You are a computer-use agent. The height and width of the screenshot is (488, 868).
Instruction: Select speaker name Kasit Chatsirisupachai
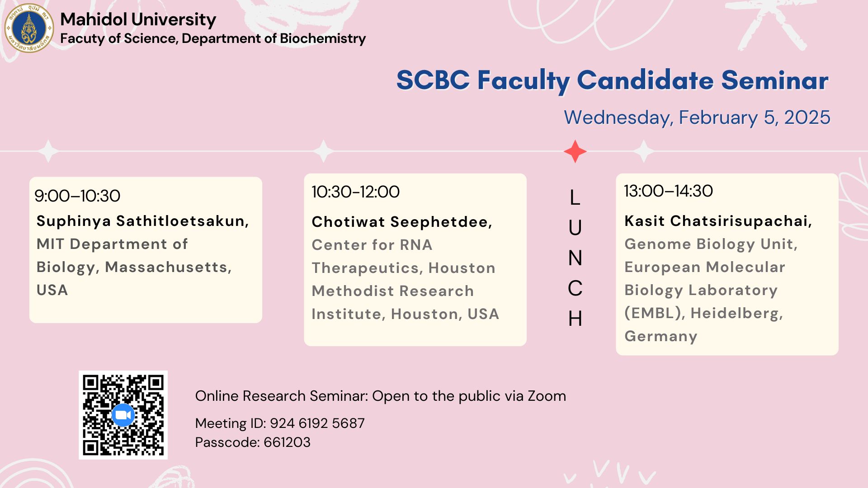(x=718, y=221)
